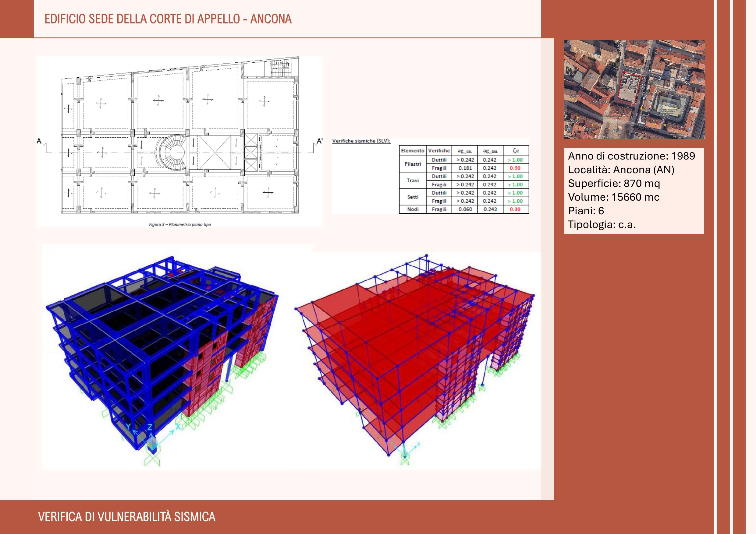Viewport: 756px width, 534px height.
Task: Click caption "Figura 3 – Planimetria piano tipo"
Action: (x=180, y=224)
